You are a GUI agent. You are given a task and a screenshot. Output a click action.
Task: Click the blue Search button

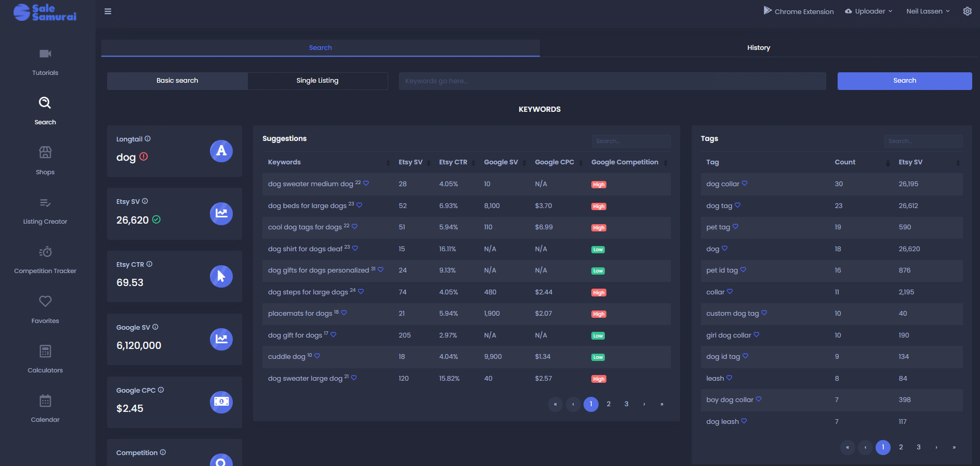[x=905, y=81]
